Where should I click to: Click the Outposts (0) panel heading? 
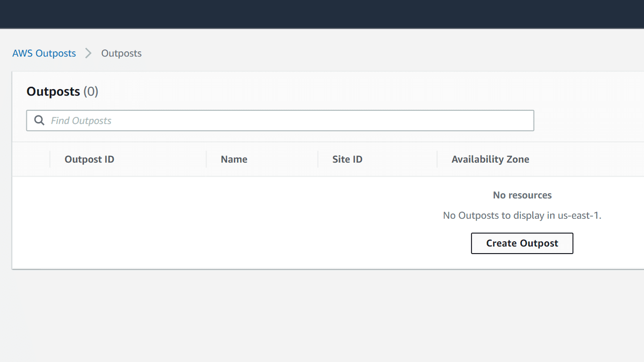62,91
